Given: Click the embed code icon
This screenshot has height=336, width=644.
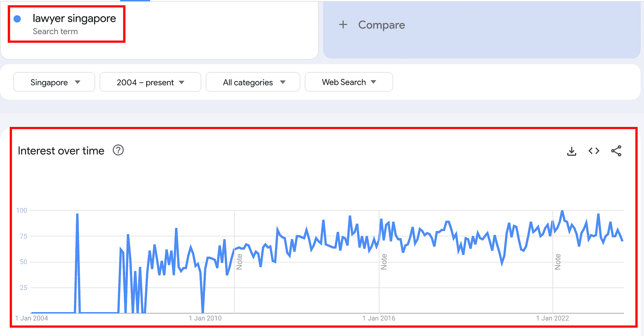Looking at the screenshot, I should coord(594,151).
